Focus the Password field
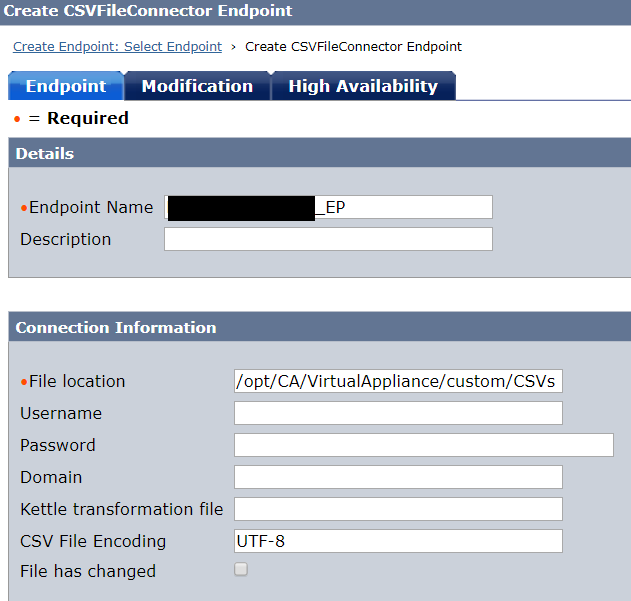Screen dimensions: 631x601 pyautogui.click(x=423, y=445)
